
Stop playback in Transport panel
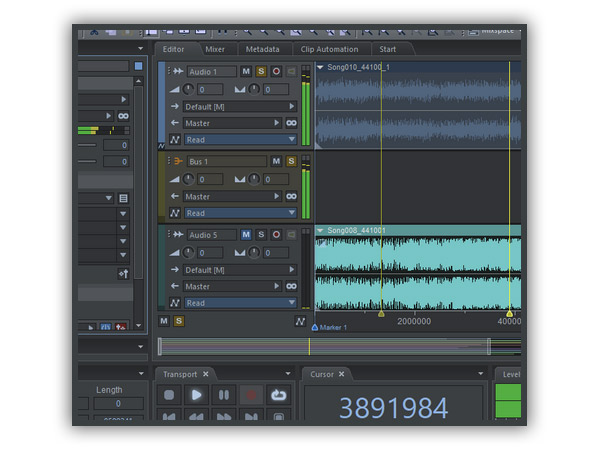click(169, 395)
